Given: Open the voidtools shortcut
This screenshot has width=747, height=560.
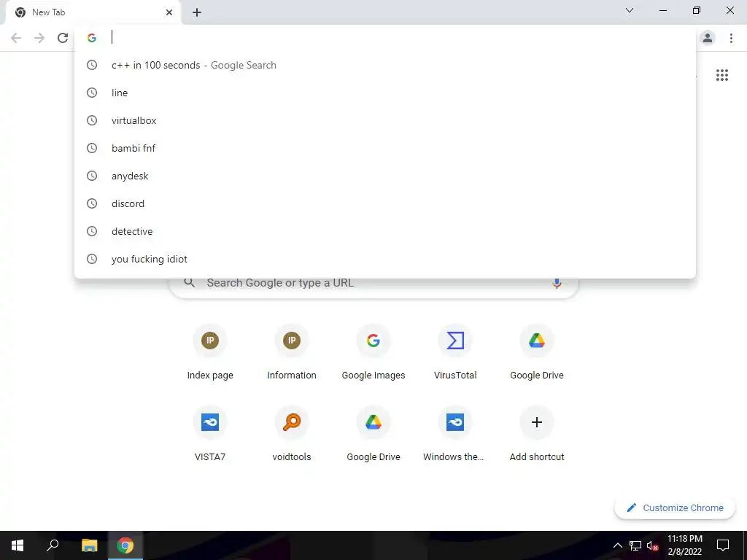Looking at the screenshot, I should pyautogui.click(x=292, y=435).
